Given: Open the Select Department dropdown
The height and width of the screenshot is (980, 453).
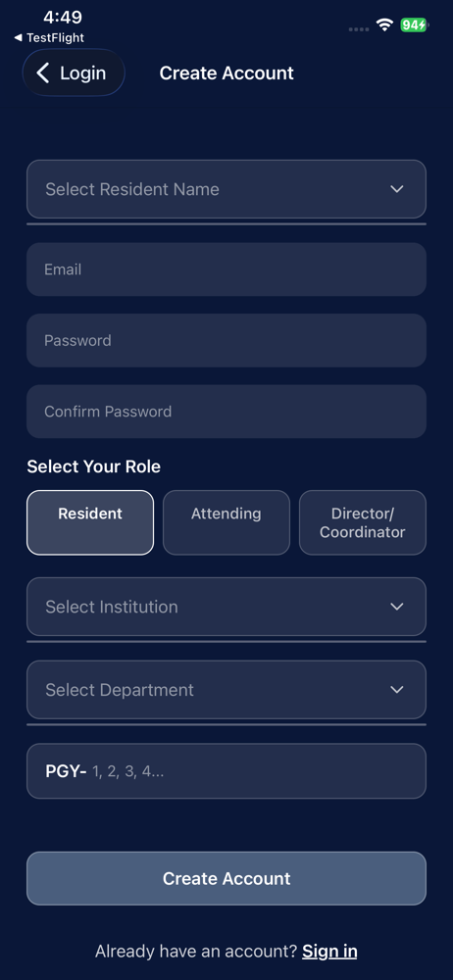Looking at the screenshot, I should (226, 689).
